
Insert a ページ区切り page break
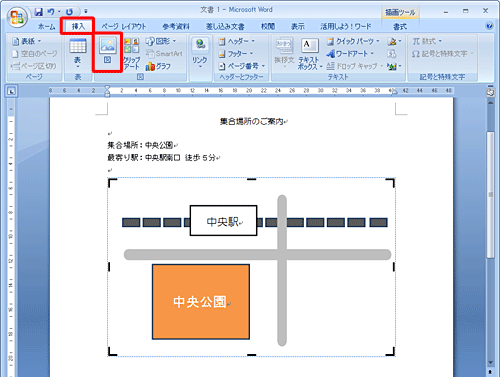33,66
